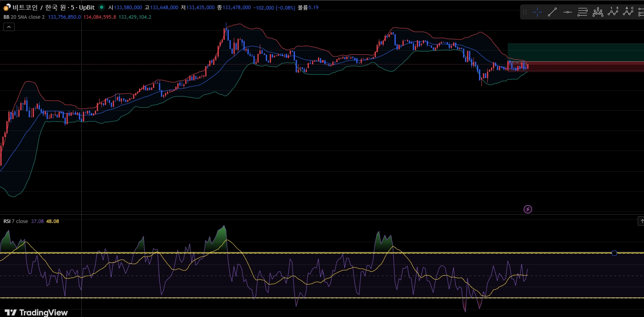Click the green market status dot
This screenshot has width=644, height=317.
point(102,7)
